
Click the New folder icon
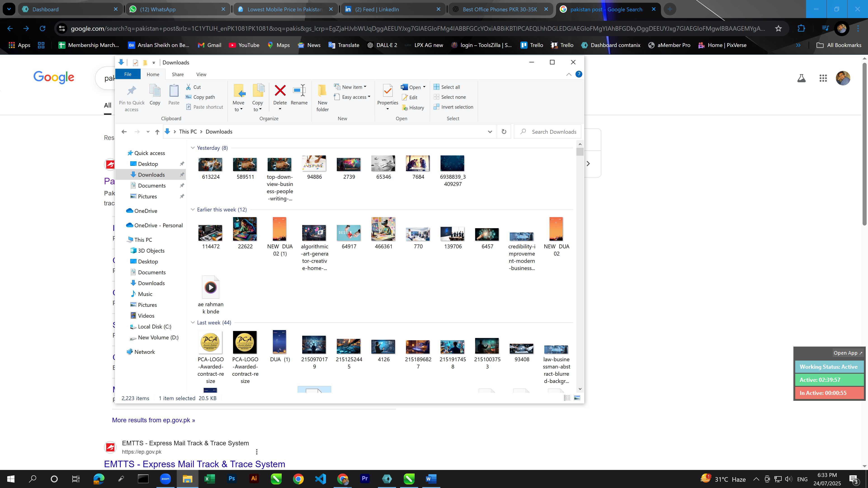coord(322,90)
